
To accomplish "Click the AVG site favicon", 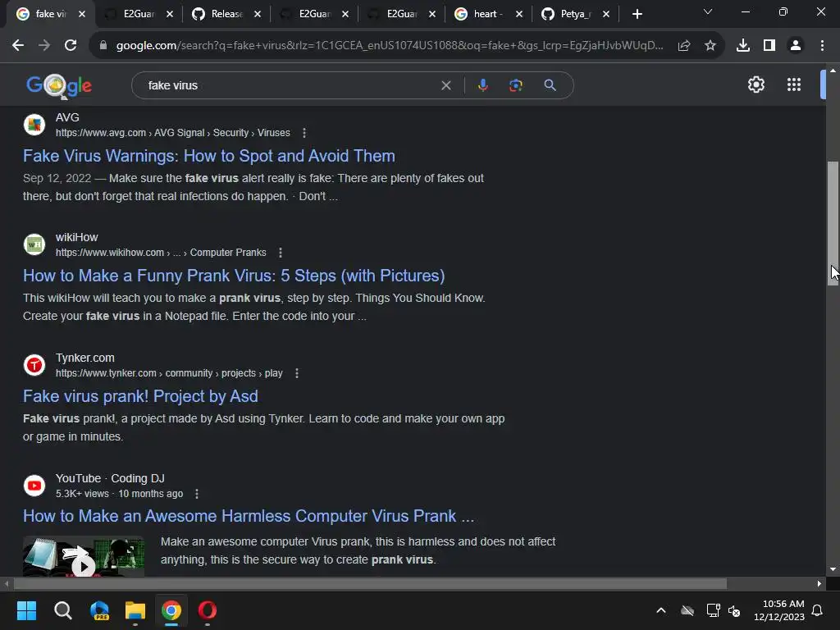I will pos(34,125).
